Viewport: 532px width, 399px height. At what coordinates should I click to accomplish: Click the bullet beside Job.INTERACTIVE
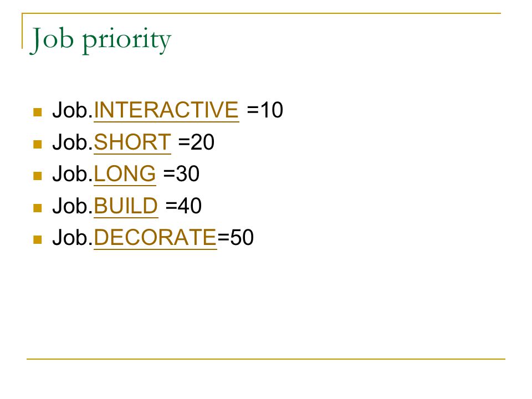tap(37, 112)
